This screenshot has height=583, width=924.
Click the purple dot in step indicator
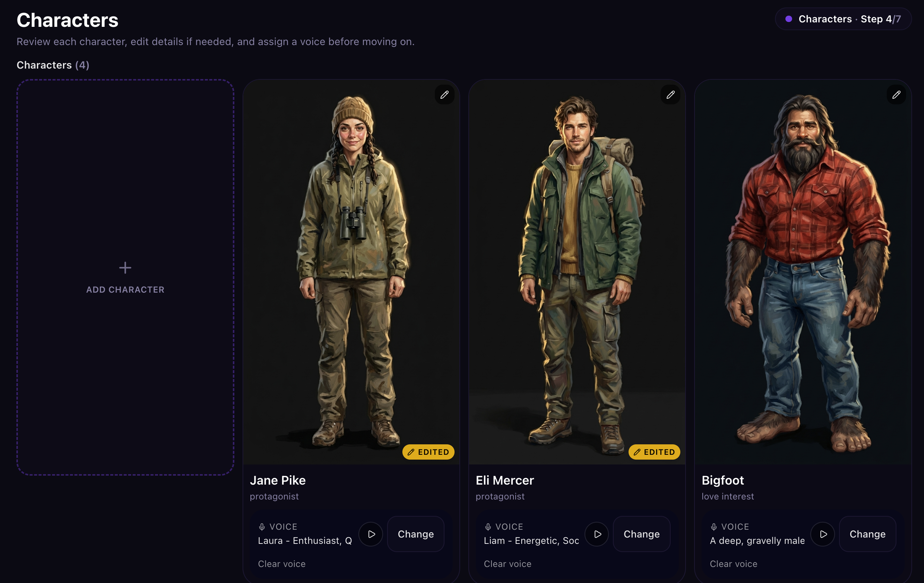788,19
